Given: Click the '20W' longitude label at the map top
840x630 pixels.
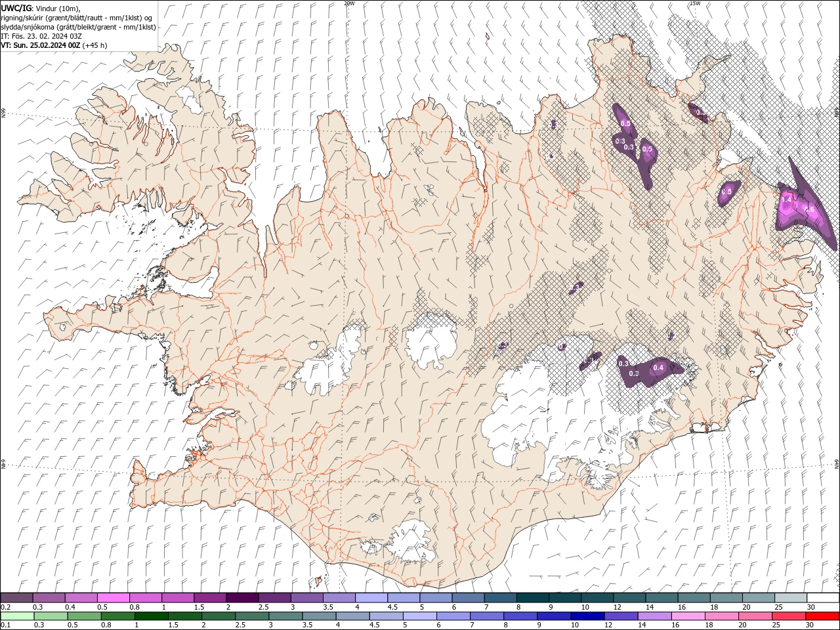Looking at the screenshot, I should click(x=349, y=3).
